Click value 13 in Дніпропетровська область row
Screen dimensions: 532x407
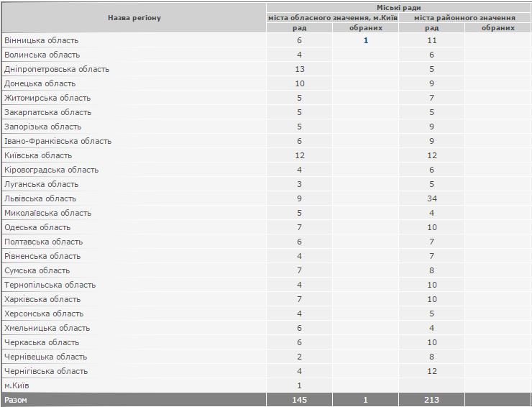tap(299, 69)
